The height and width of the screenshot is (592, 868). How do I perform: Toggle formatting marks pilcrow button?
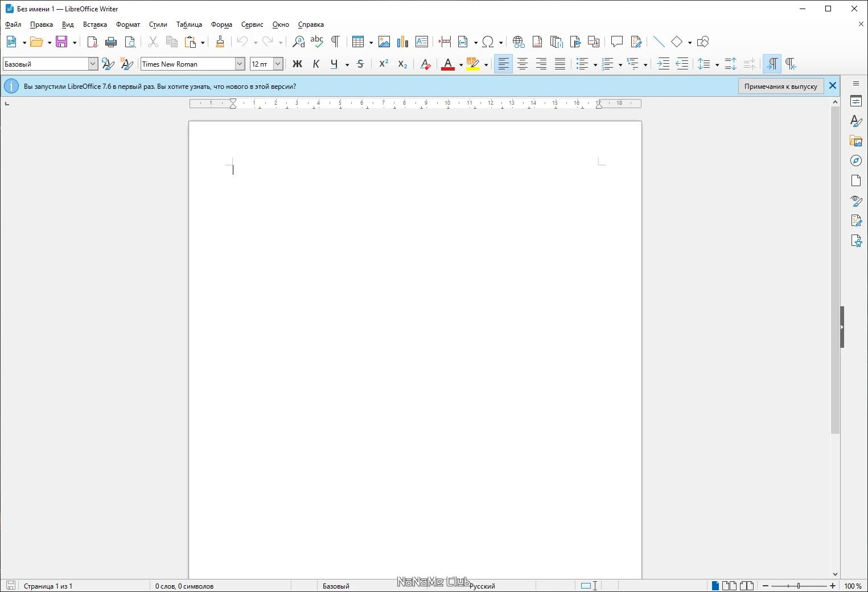335,42
